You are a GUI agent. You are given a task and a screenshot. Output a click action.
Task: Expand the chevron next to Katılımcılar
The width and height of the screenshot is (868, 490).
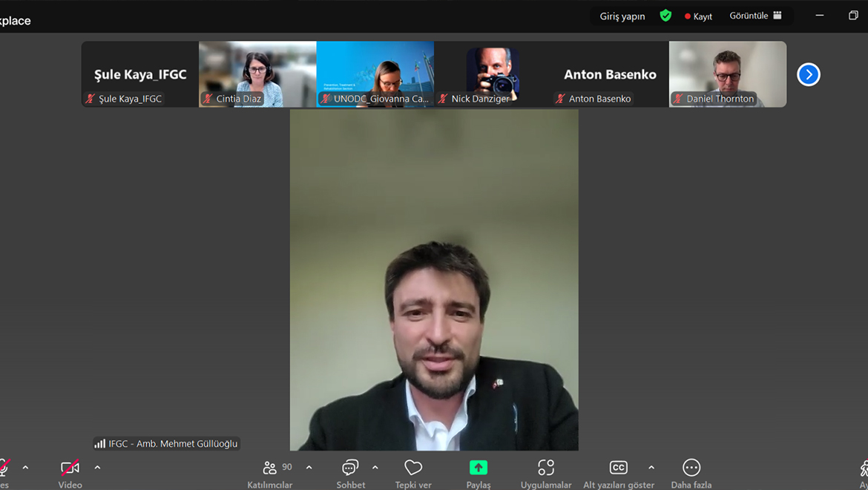[309, 468]
